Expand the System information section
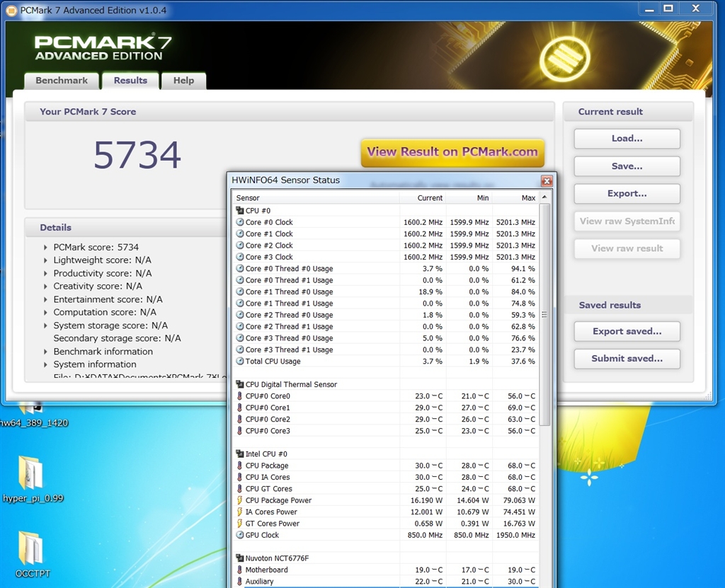 click(45, 364)
